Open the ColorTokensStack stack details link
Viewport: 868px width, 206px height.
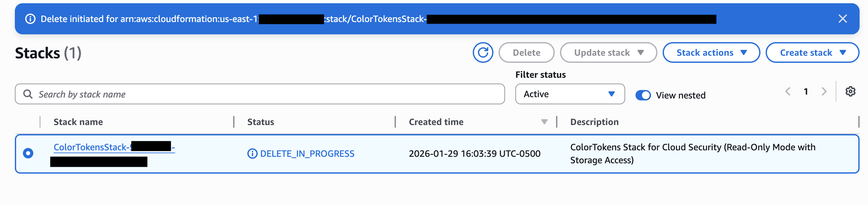click(114, 148)
